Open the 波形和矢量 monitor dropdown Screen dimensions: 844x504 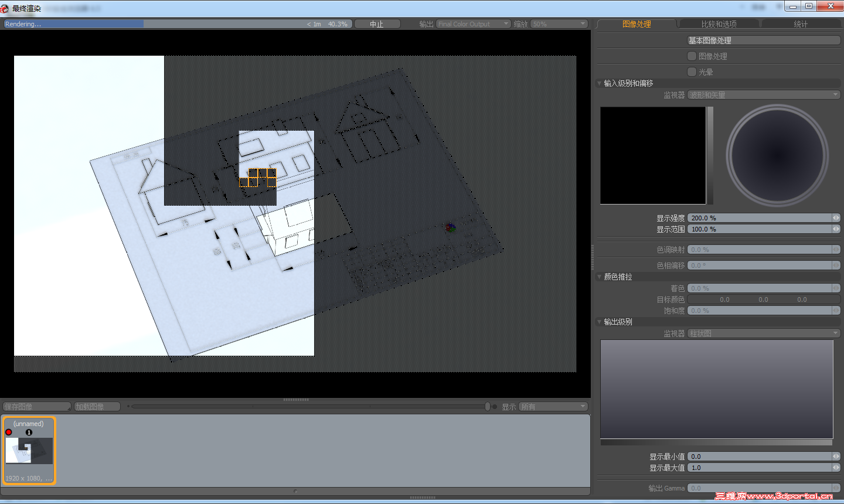pos(764,95)
